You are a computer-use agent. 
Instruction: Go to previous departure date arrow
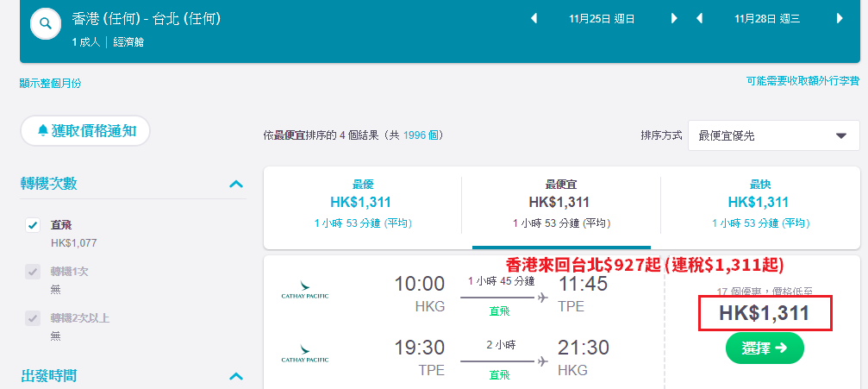534,19
